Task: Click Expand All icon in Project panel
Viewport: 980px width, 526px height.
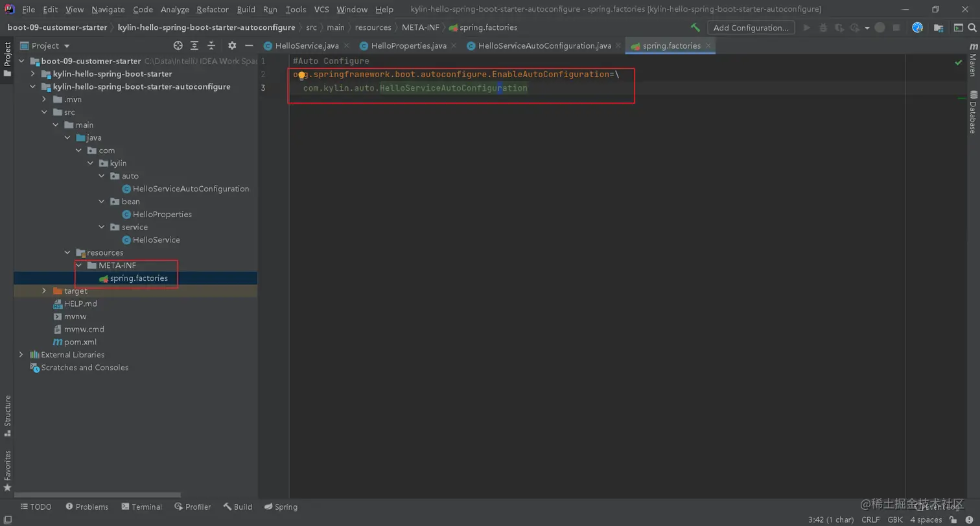Action: pos(194,45)
